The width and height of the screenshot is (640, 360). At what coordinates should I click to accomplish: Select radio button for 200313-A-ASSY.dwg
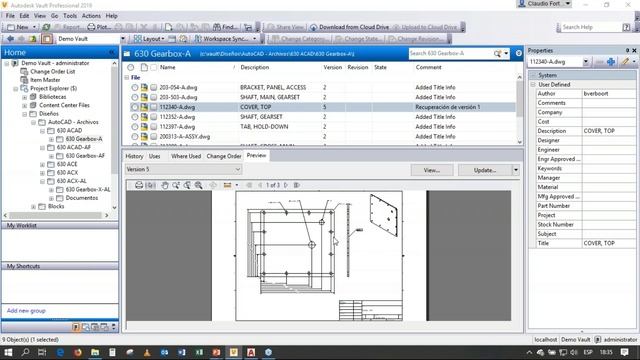[134, 137]
